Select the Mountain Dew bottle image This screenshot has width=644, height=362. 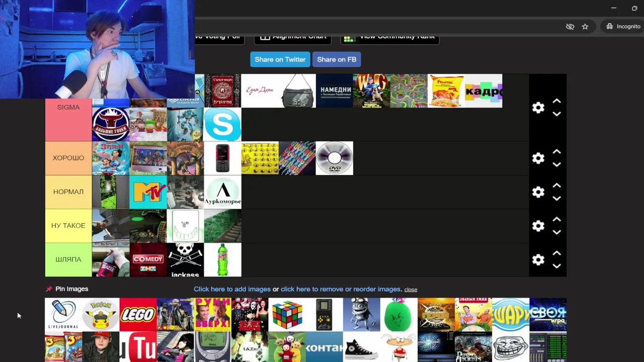(x=222, y=259)
